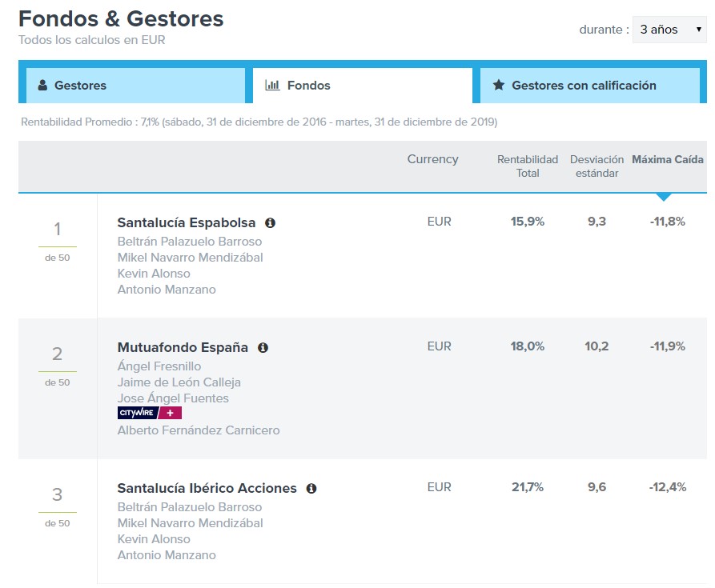Sort by Currency column header

tap(432, 159)
